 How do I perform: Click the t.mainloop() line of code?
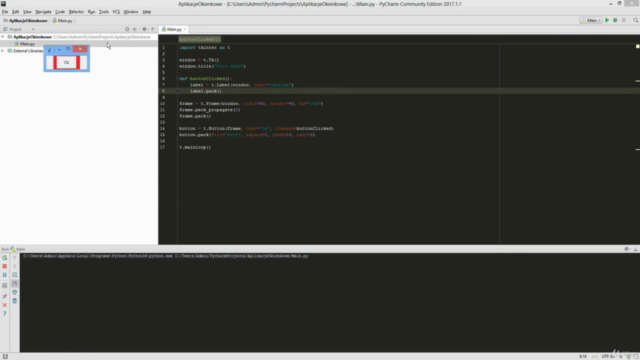coord(195,147)
